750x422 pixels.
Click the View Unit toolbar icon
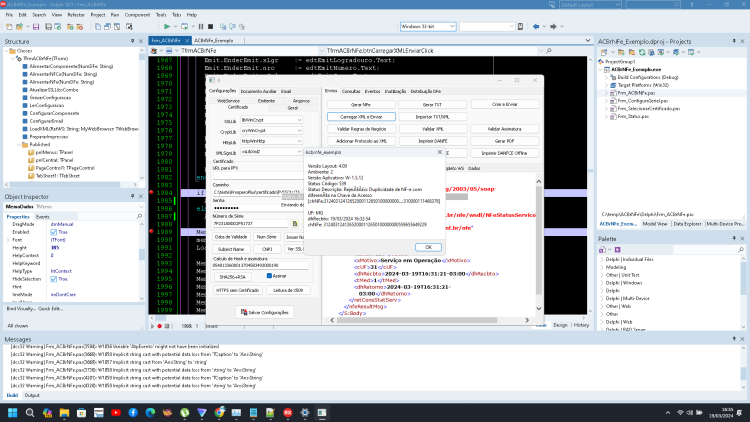click(98, 27)
